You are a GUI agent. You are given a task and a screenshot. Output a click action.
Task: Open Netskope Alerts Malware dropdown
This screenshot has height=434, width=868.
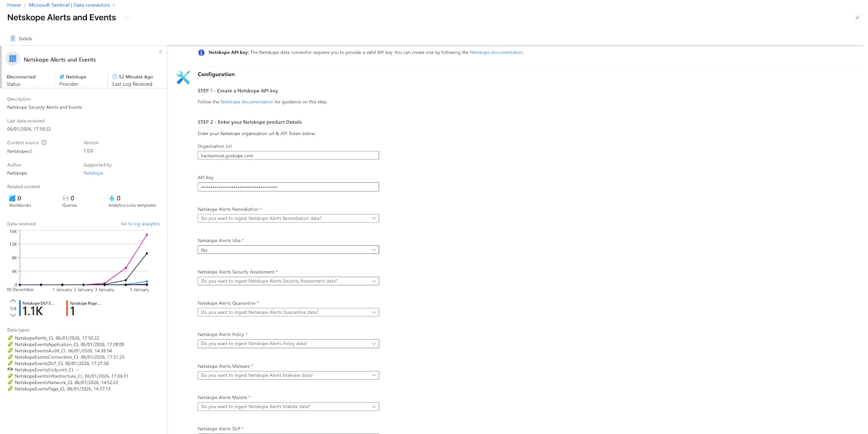(x=288, y=375)
